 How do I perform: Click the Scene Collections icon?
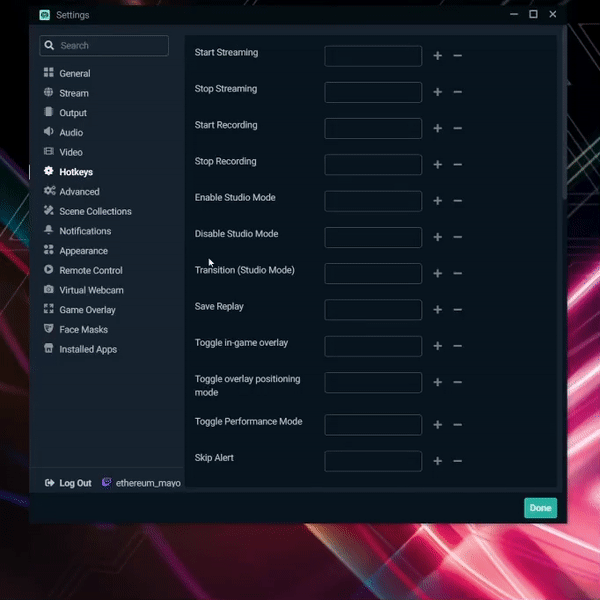pyautogui.click(x=49, y=210)
